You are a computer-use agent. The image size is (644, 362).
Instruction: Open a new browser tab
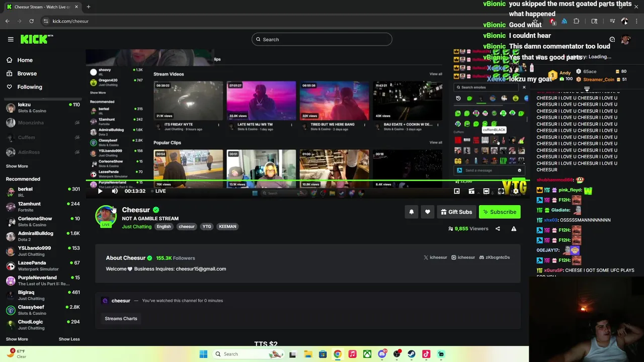coord(88,7)
